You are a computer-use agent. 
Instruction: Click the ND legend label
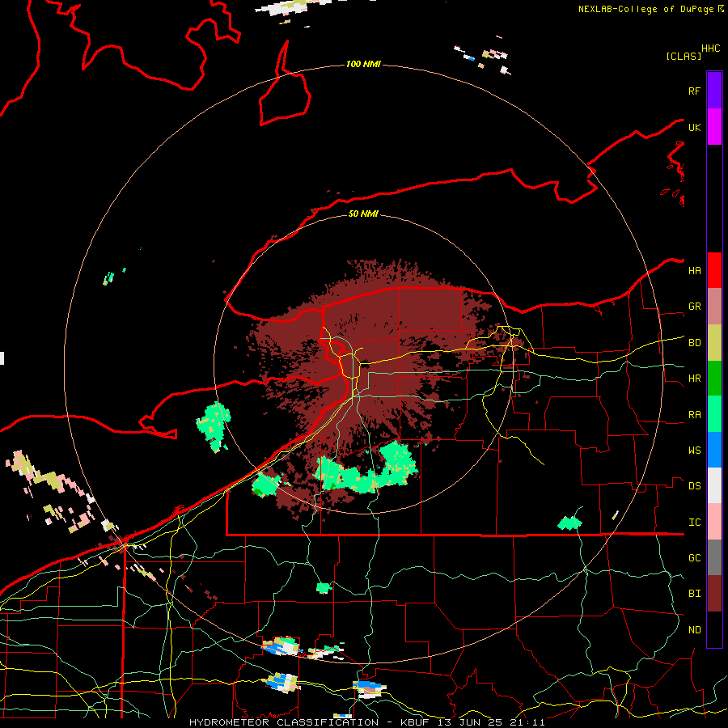click(694, 630)
